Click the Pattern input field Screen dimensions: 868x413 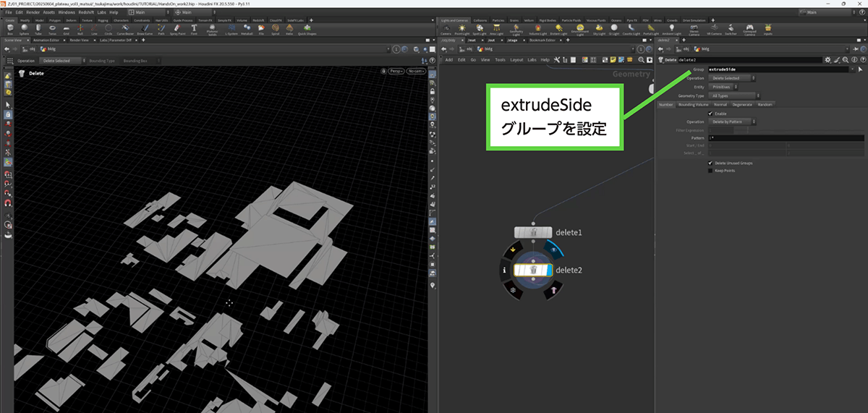pyautogui.click(x=785, y=137)
